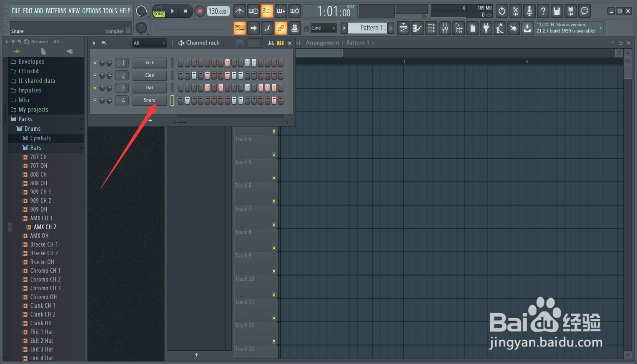Viewport: 637px width, 364px height.
Task: Open the PATTERNS menu
Action: 56,11
